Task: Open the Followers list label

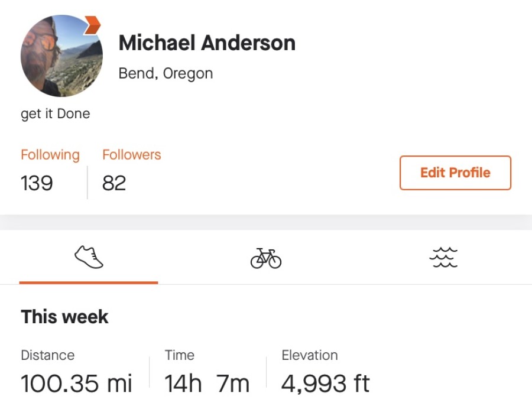Action: tap(131, 155)
